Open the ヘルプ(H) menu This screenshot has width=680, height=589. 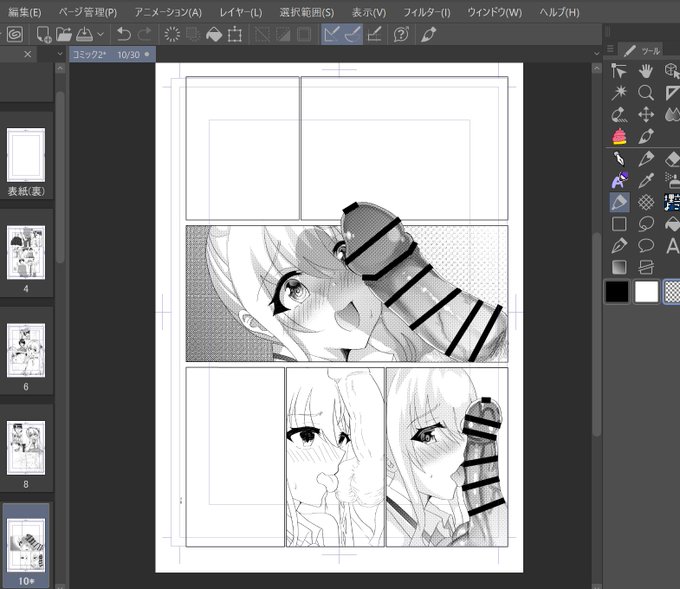(x=559, y=13)
